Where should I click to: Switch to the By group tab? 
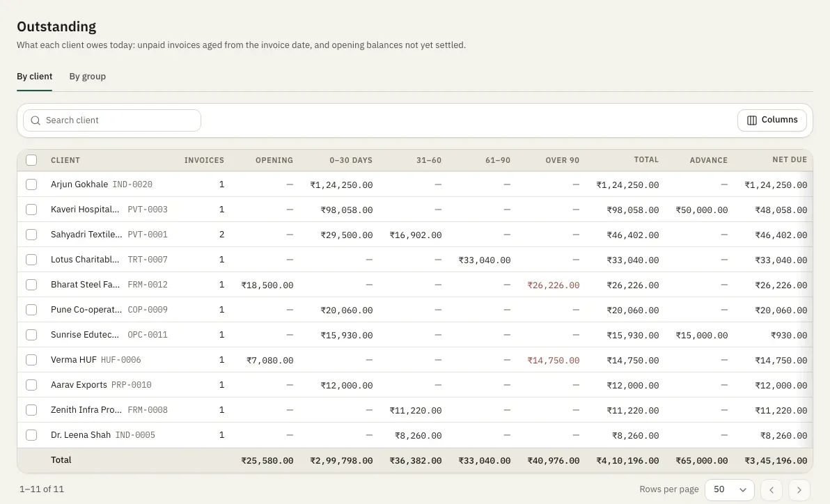click(87, 77)
